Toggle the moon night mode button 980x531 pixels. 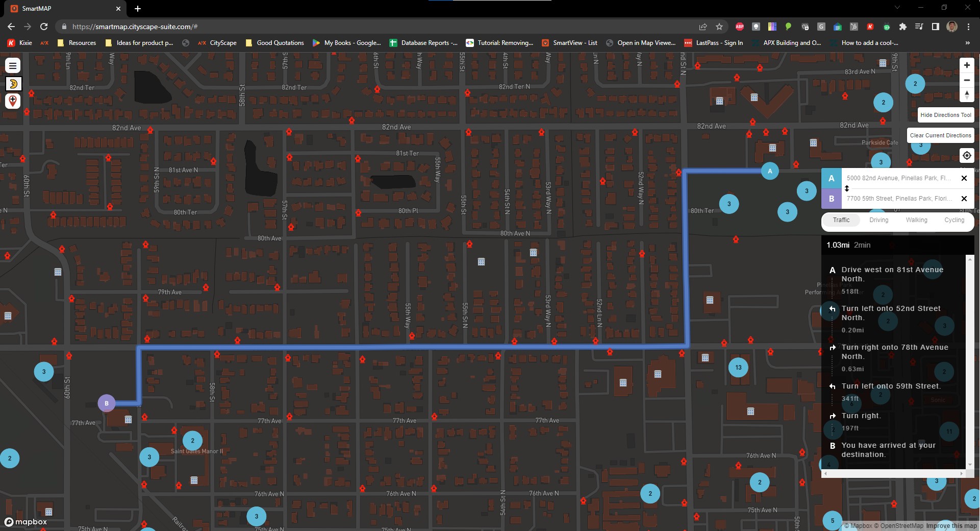tap(13, 83)
